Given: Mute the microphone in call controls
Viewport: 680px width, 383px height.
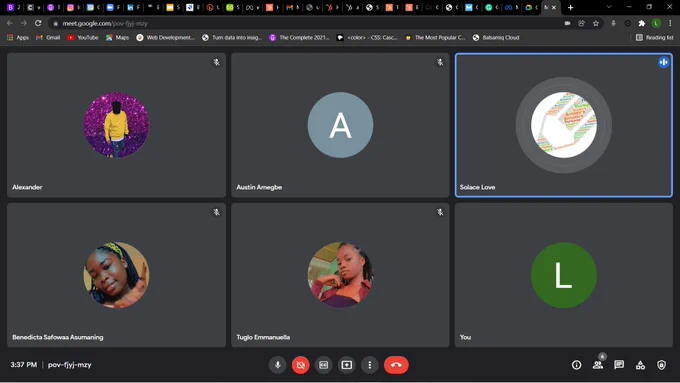Looking at the screenshot, I should 278,365.
